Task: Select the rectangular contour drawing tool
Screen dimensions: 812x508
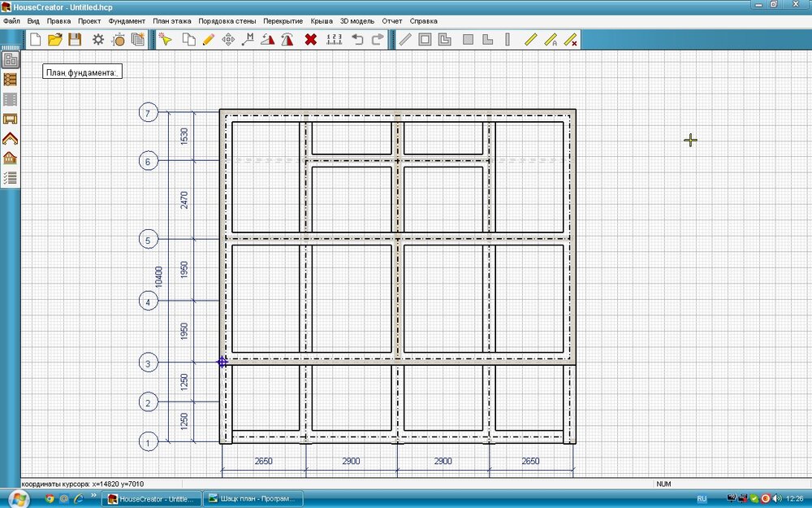Action: 425,39
